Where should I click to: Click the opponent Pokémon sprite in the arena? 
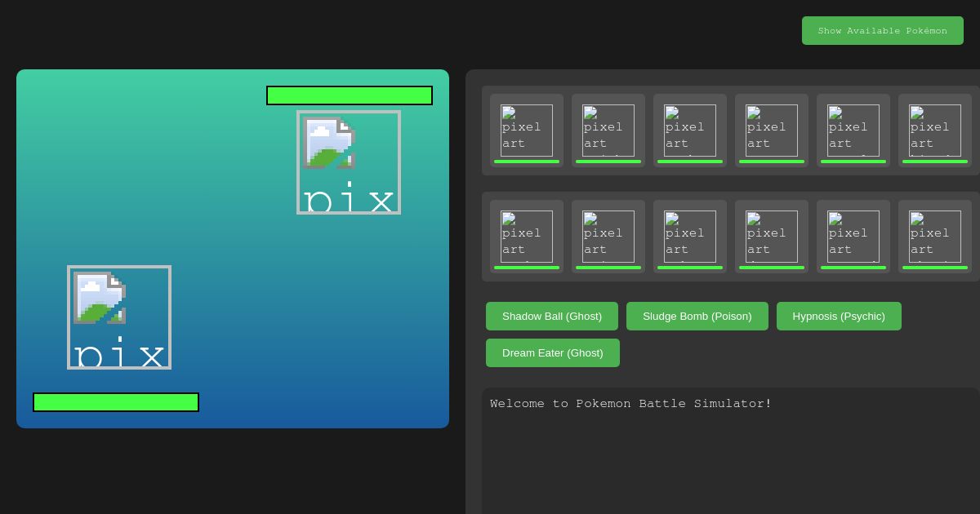click(x=349, y=162)
